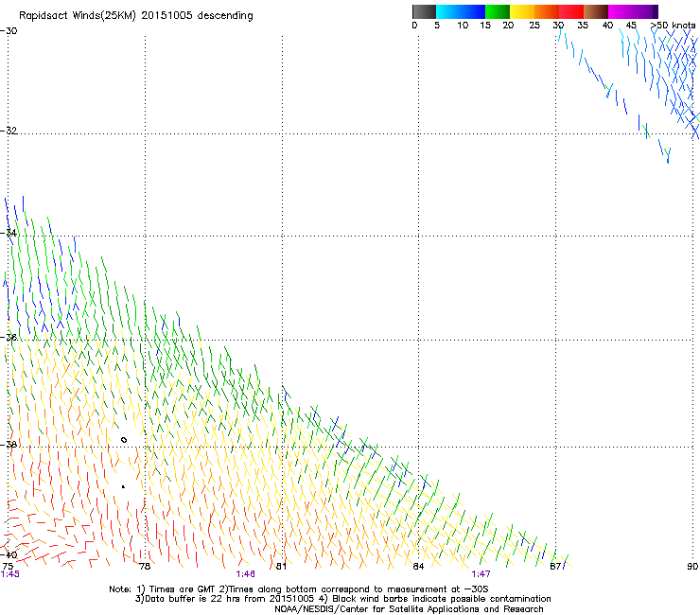700x615 pixels.
Task: Click the purple time label '1:47'
Action: point(481,574)
